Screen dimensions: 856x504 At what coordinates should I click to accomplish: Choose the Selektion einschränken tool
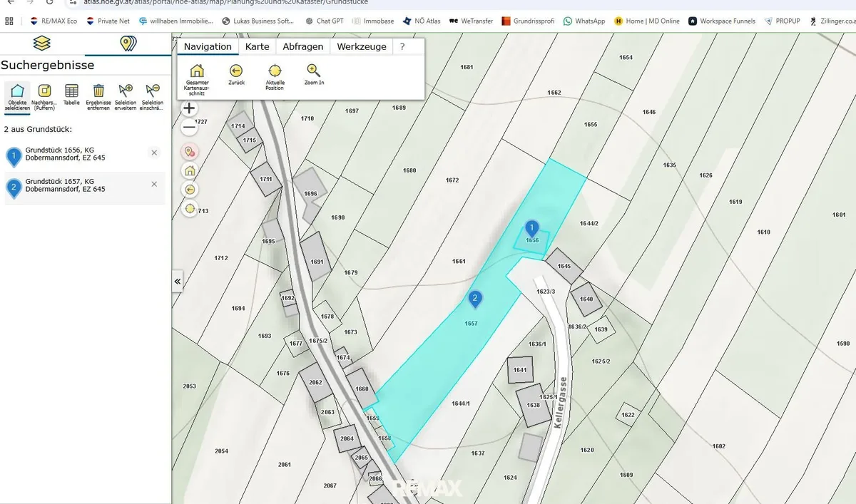tap(152, 96)
